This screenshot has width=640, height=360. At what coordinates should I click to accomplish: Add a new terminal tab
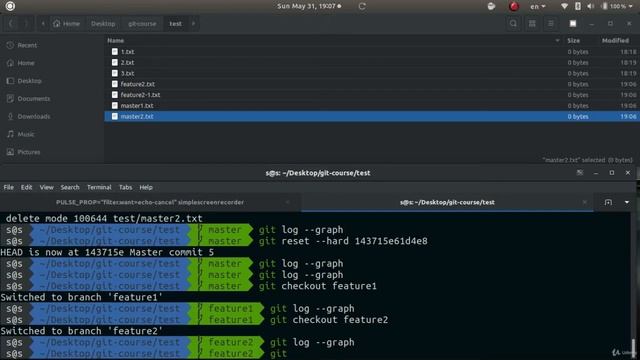608,202
